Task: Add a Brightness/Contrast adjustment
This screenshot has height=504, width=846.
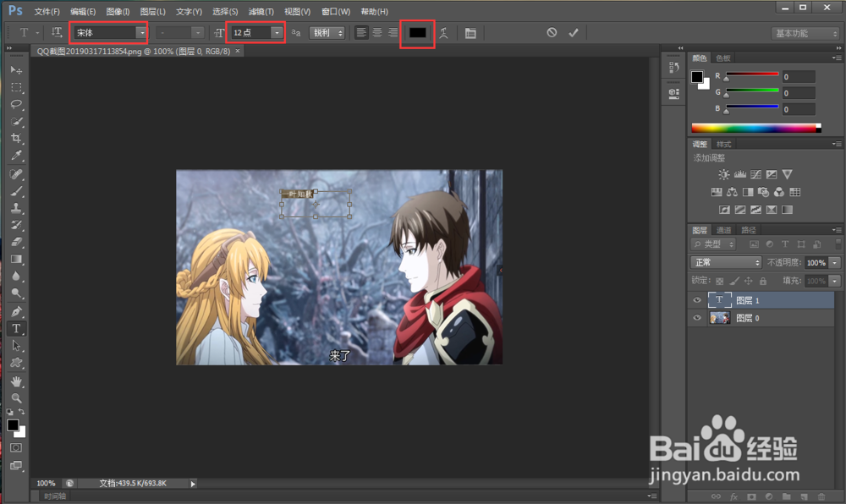Action: 723,174
